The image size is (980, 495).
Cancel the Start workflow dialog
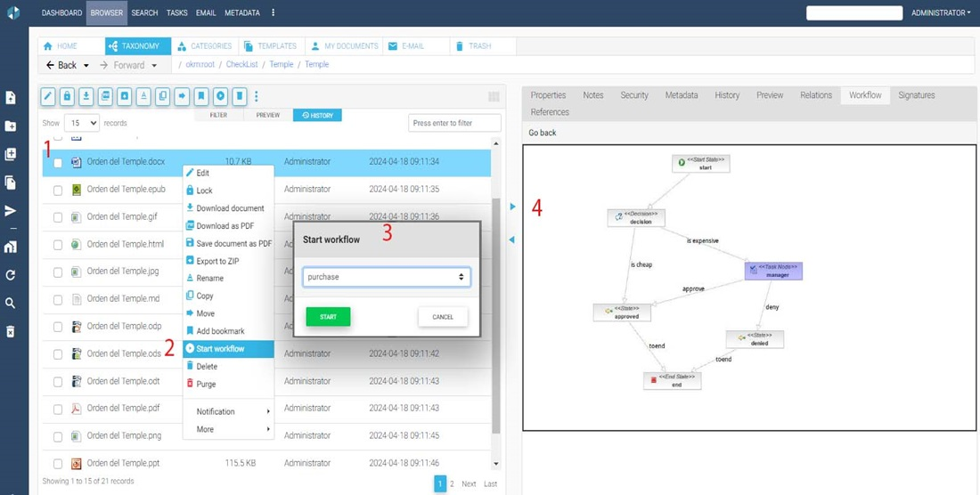pos(443,317)
